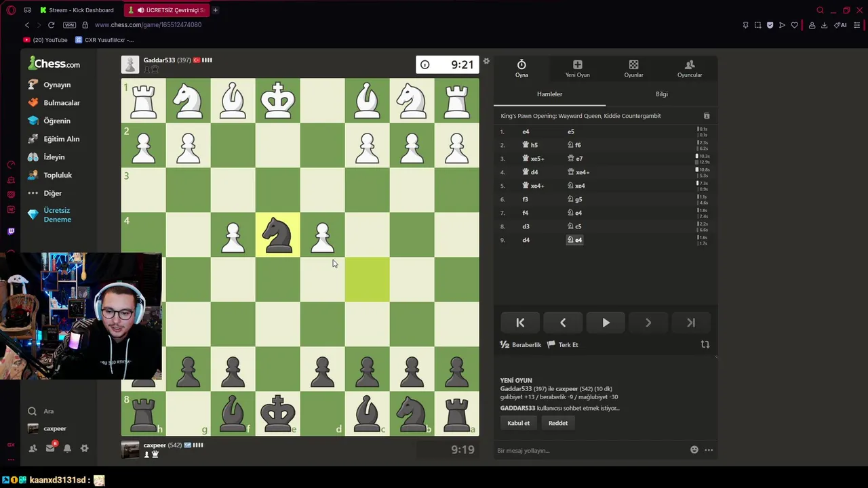868x488 pixels.
Task: Go back in browser history
Action: tap(27, 25)
